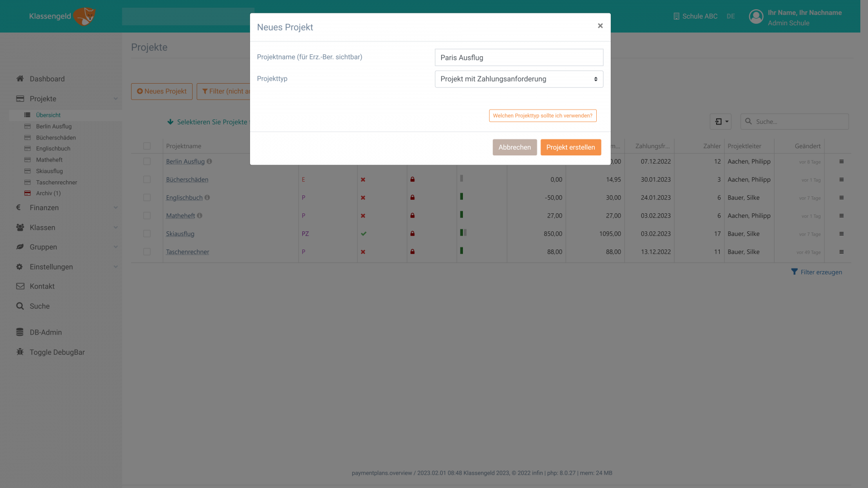Open row menu for Taschenrechner
The height and width of the screenshot is (488, 868).
pos(841,252)
